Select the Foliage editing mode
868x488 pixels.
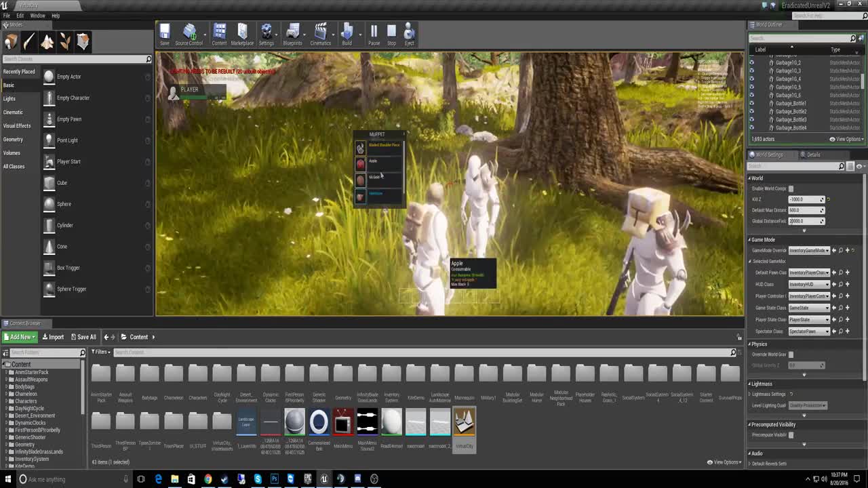64,41
